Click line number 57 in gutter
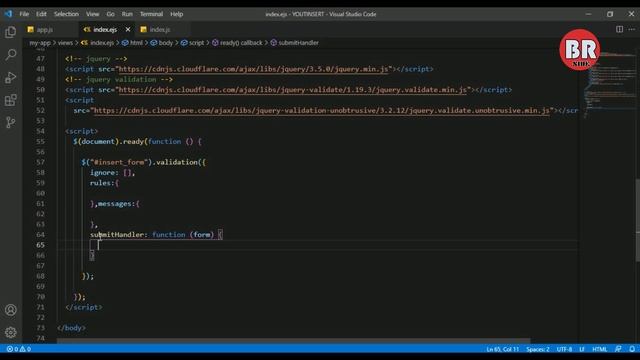 (40, 162)
